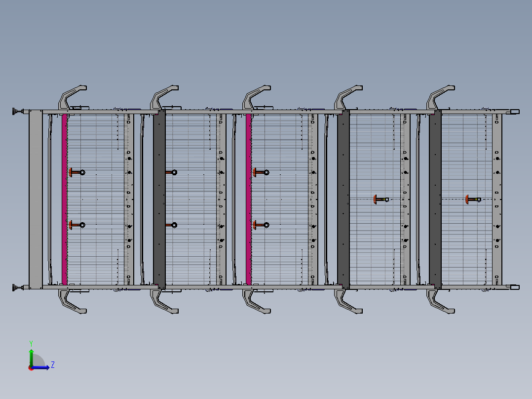The height and width of the screenshot is (399, 532).
Task: Click upper red handle in third panel
Action: [x=260, y=172]
